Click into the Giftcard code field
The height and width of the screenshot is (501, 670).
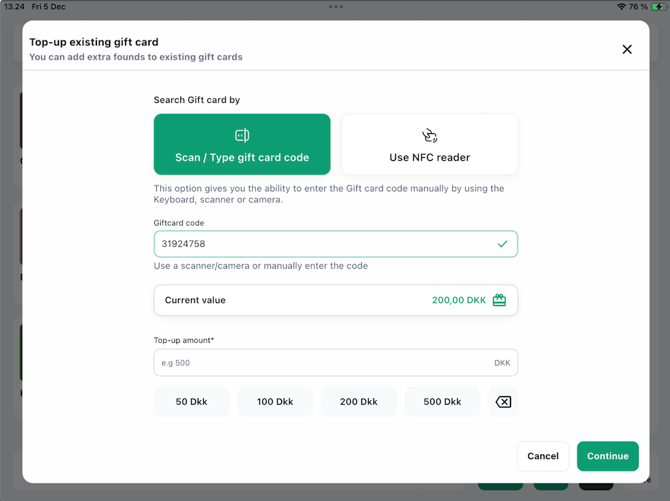pos(320,244)
